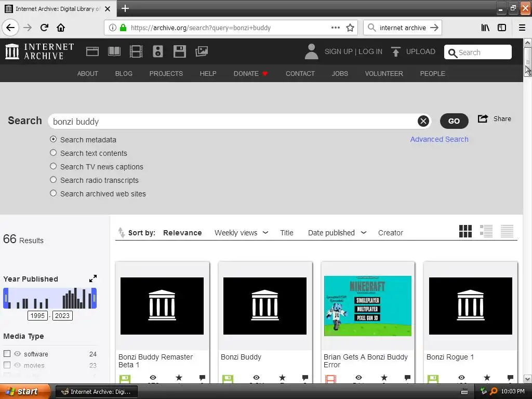Sort results by Title
Viewport: 532px width, 399px height.
click(x=287, y=233)
